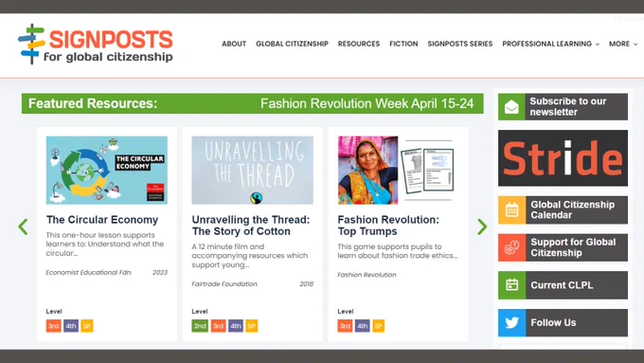Click Fashion Revolution: Top Trumps title

pos(388,226)
